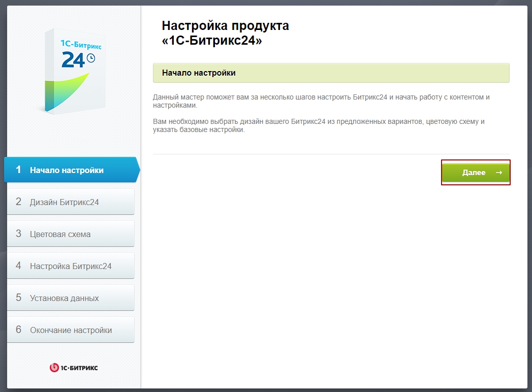Click the paragraph starting Вам необходимо выбрать
The image size is (532, 392).
[319, 125]
